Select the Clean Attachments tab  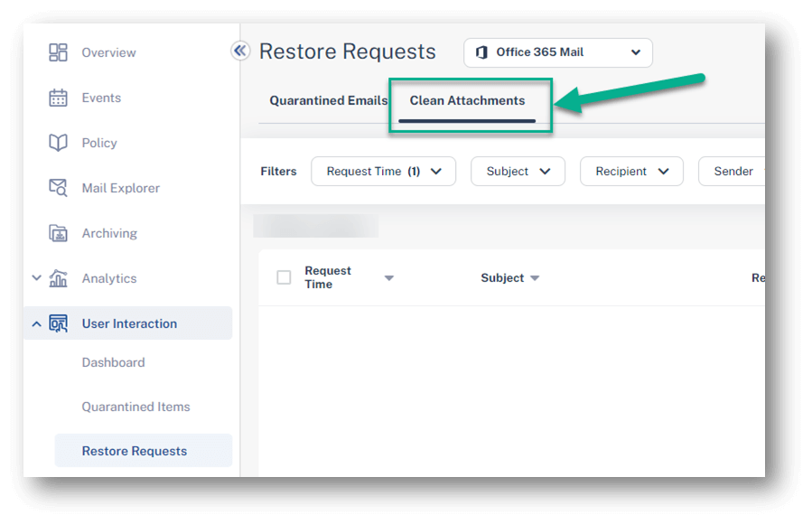(x=467, y=100)
